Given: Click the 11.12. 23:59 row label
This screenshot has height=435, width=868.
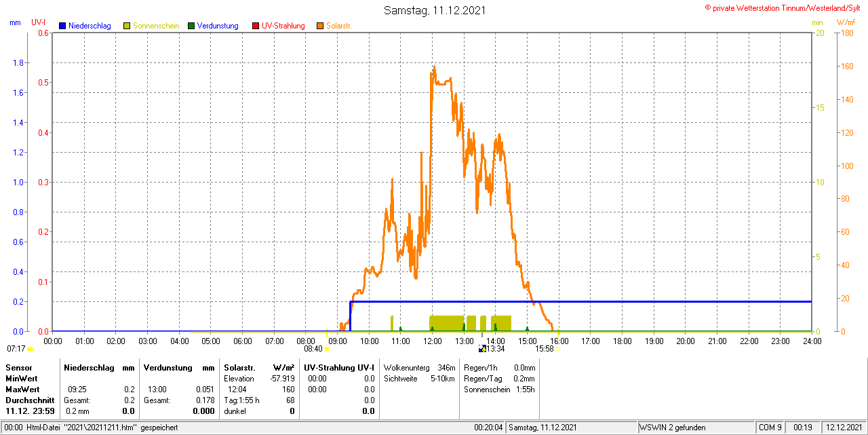Looking at the screenshot, I should point(30,411).
